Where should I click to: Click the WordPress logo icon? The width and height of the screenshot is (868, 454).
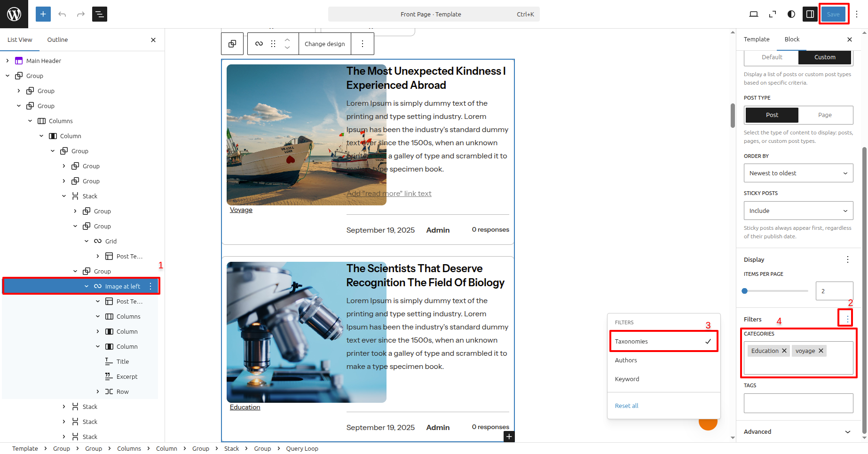click(x=14, y=14)
